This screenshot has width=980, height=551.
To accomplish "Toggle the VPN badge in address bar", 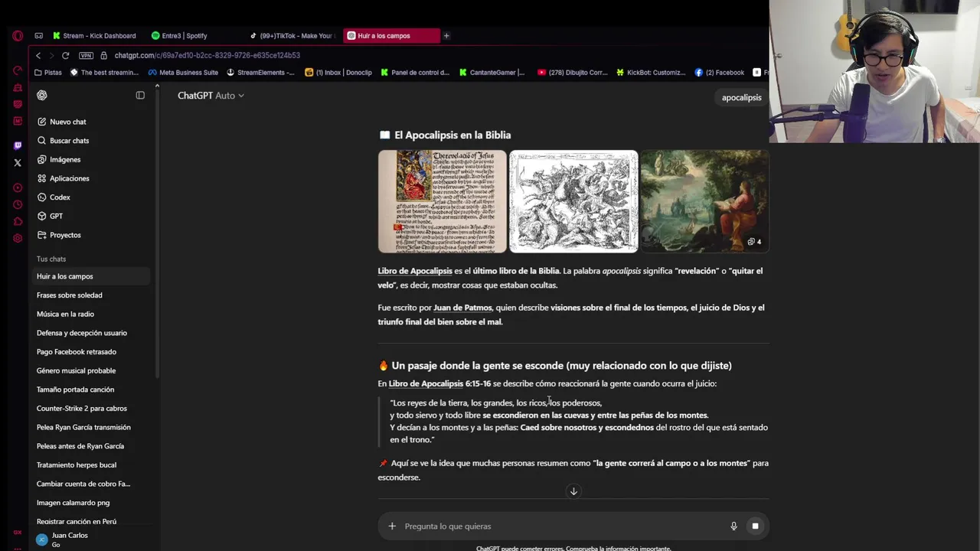I will click(x=86, y=55).
